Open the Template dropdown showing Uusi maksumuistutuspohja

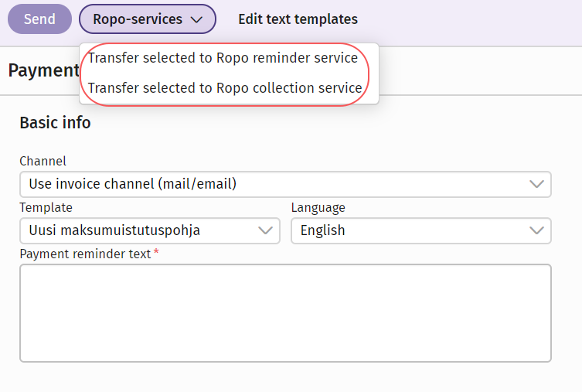[x=150, y=230]
